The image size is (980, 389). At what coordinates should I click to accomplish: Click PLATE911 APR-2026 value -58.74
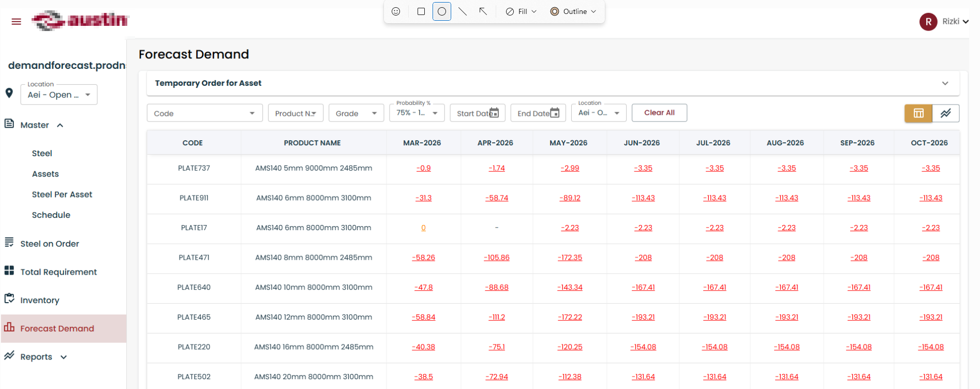(x=497, y=198)
